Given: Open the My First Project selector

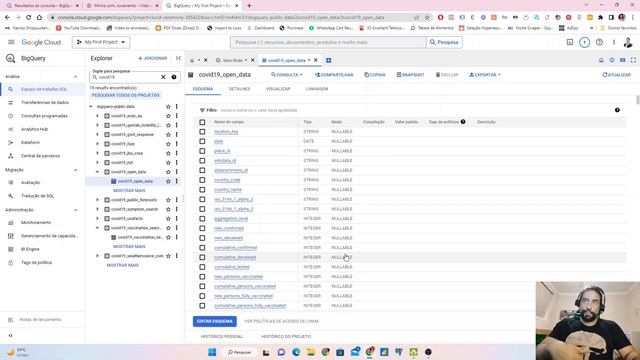Looking at the screenshot, I should click(x=101, y=42).
